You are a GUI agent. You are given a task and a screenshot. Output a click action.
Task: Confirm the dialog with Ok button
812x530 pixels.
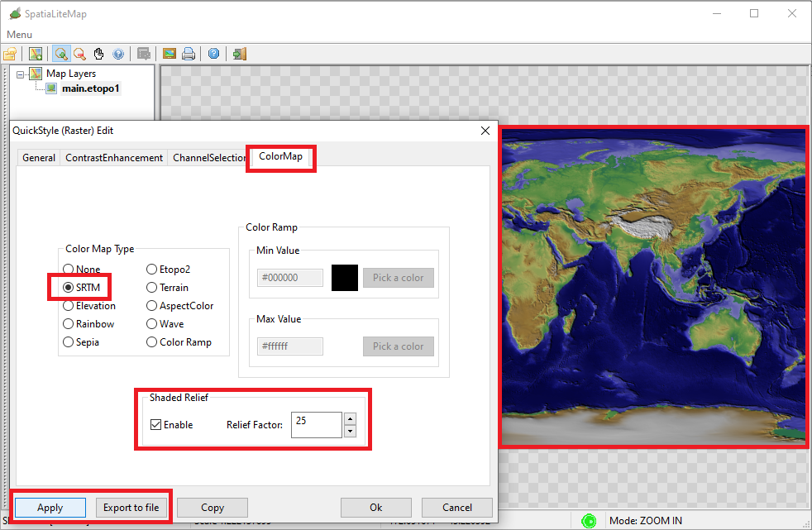pos(376,508)
